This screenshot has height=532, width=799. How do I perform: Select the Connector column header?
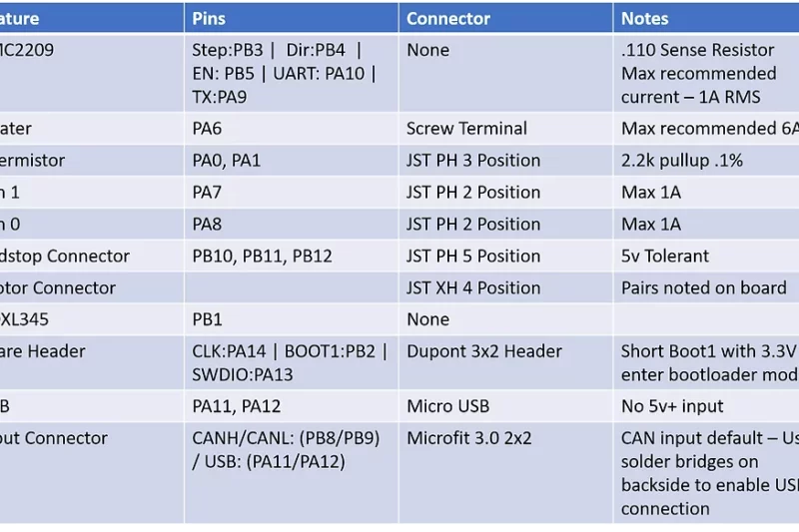pyautogui.click(x=448, y=18)
